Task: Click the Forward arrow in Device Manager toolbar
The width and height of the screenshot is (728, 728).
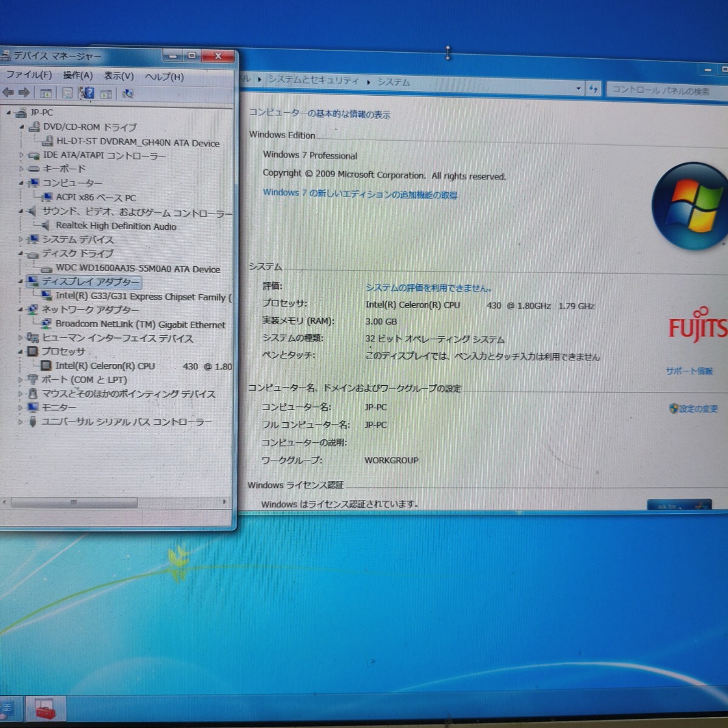Action: [24, 92]
